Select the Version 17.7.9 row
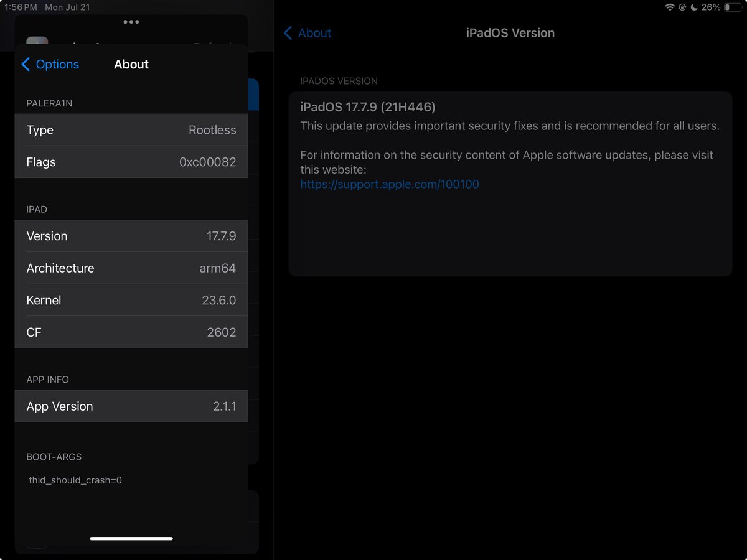 click(131, 236)
